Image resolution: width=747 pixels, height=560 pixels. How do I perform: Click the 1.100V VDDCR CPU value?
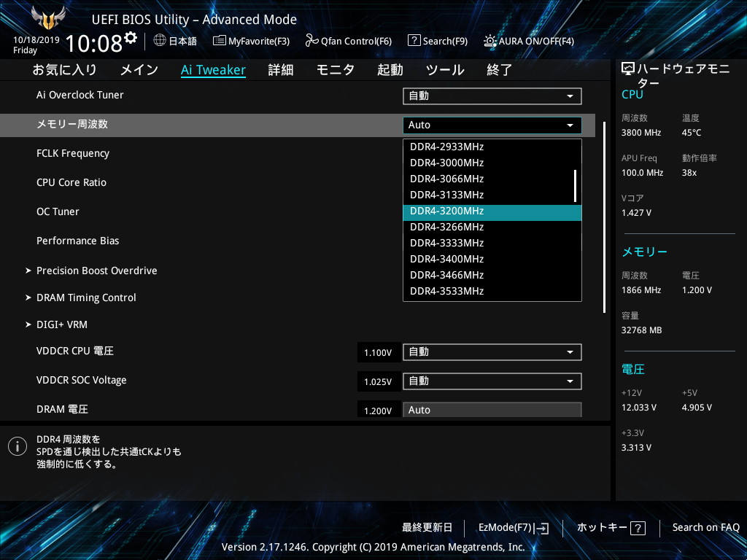(x=378, y=353)
